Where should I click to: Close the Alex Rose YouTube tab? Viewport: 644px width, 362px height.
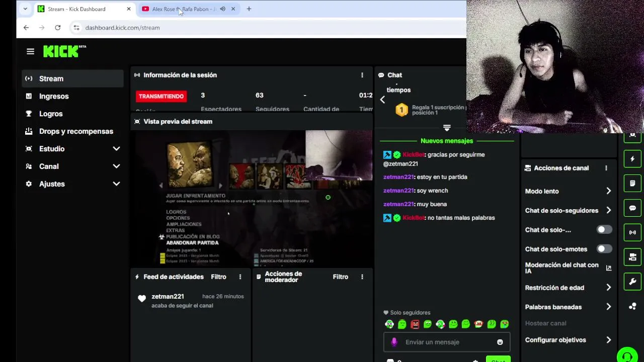click(233, 9)
